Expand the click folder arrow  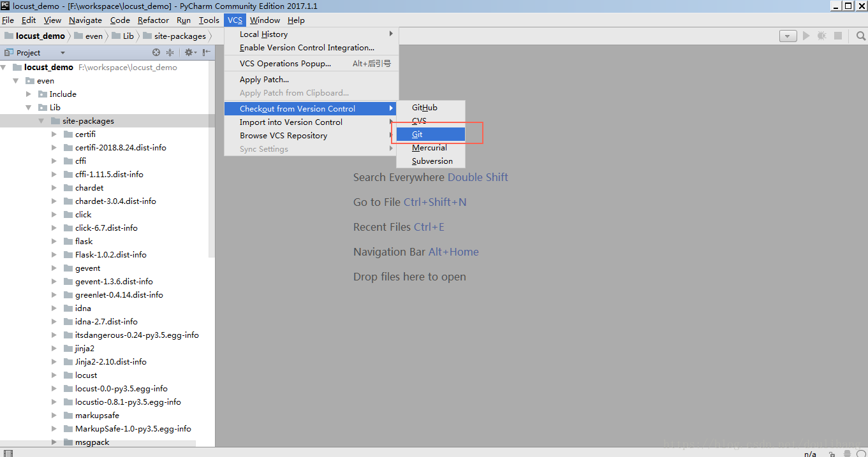54,214
